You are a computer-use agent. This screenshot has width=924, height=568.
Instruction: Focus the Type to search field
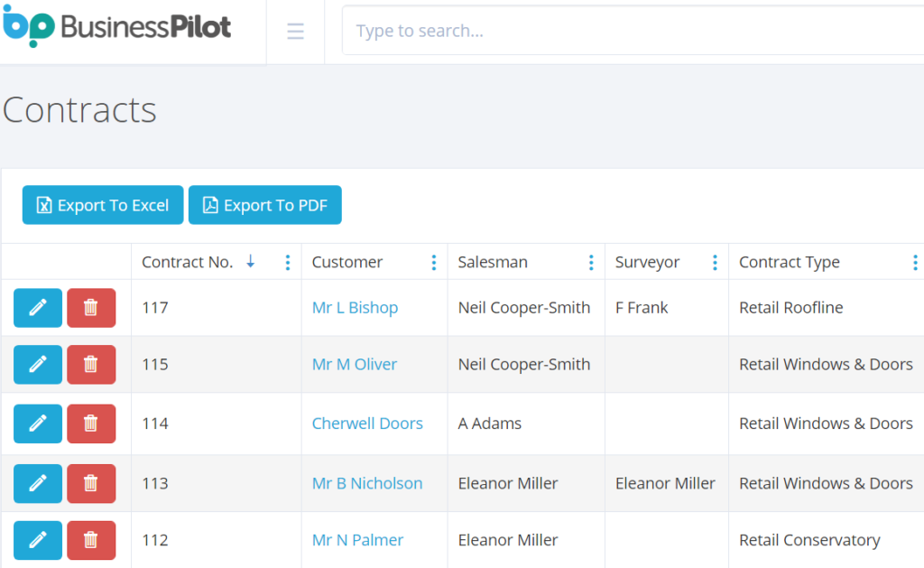pyautogui.click(x=633, y=31)
